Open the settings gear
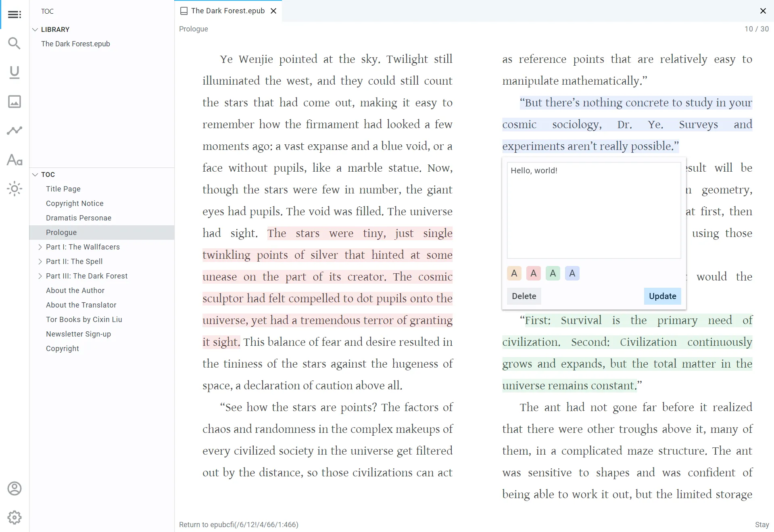Image resolution: width=774 pixels, height=532 pixels. tap(15, 517)
